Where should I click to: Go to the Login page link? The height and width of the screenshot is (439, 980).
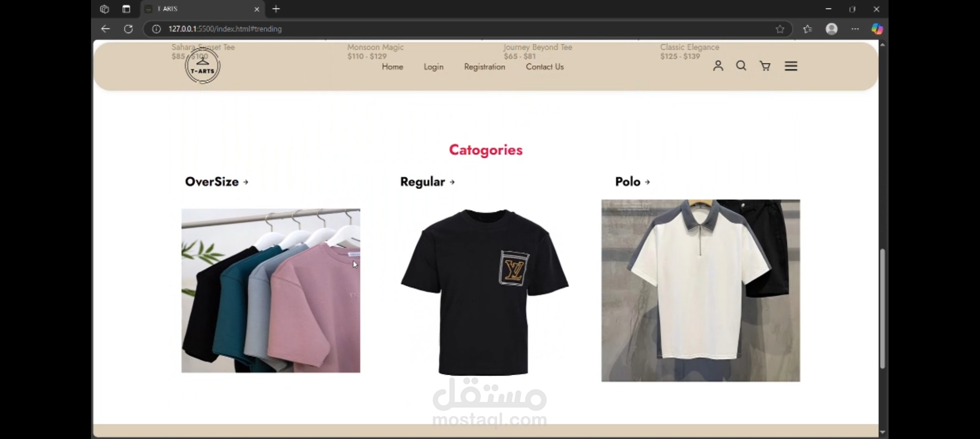pyautogui.click(x=433, y=67)
